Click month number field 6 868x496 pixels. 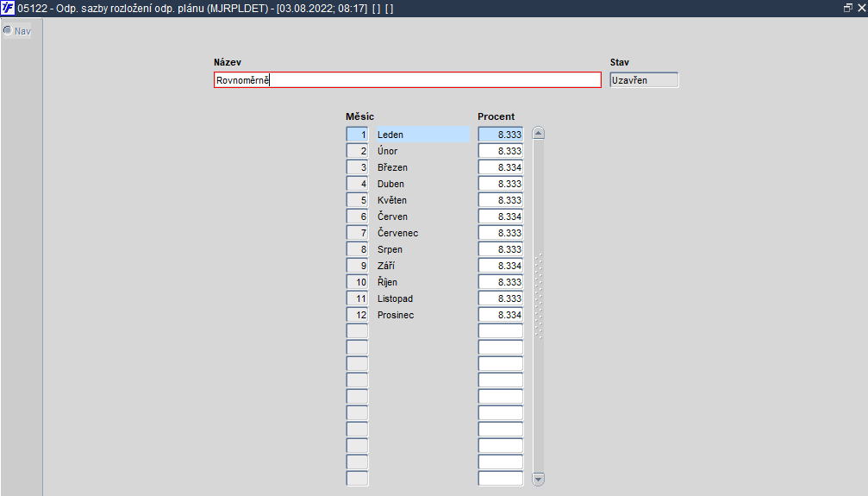(357, 217)
